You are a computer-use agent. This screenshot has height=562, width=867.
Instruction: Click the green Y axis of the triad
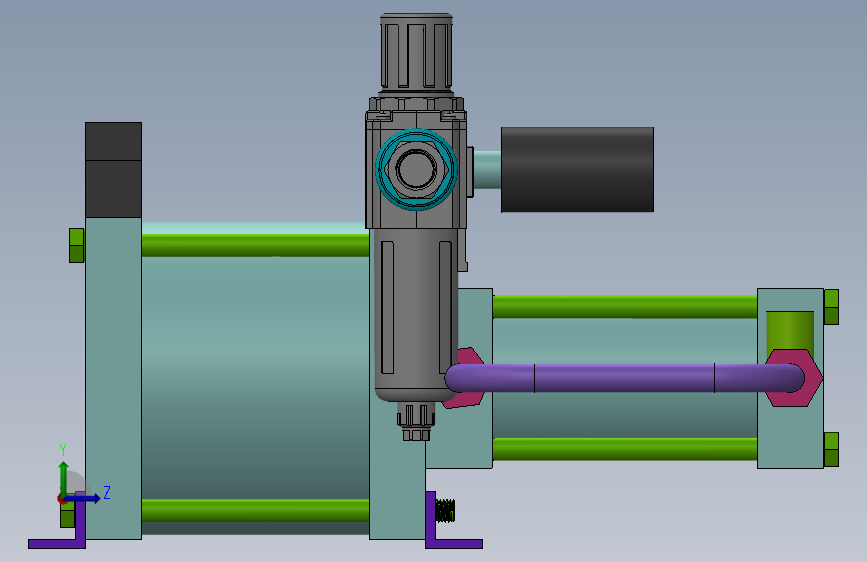point(64,478)
